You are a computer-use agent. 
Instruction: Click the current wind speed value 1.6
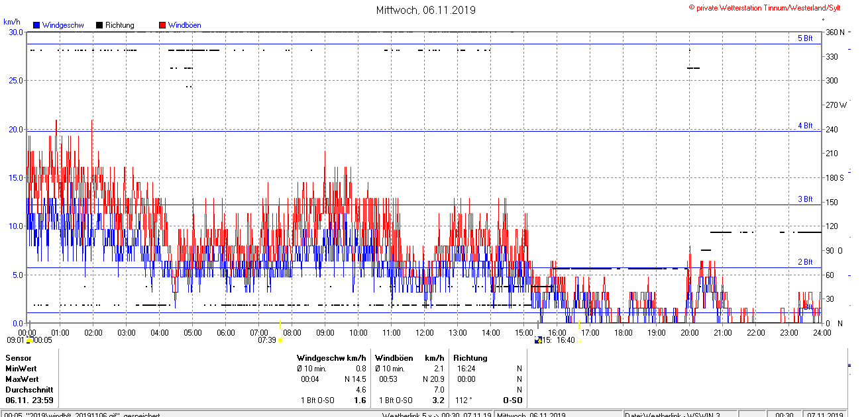pyautogui.click(x=360, y=400)
